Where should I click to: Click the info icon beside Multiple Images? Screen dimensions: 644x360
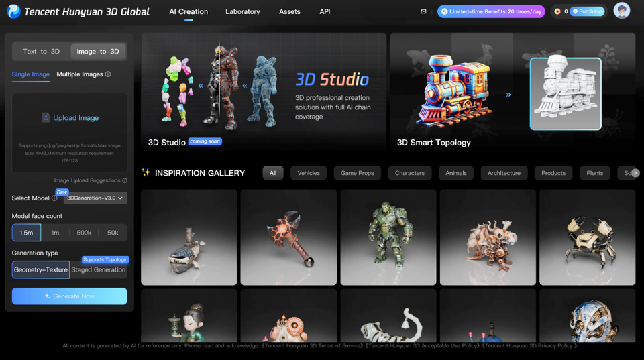coord(108,74)
